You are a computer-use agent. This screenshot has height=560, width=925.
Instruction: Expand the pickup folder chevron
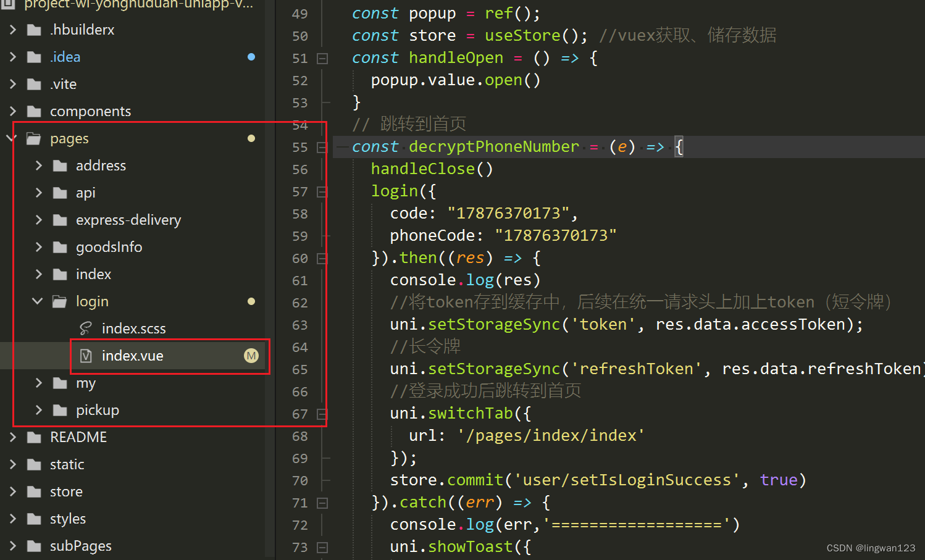38,410
